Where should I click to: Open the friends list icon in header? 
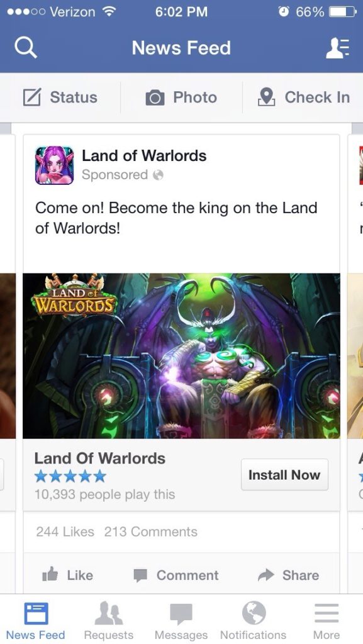338,48
